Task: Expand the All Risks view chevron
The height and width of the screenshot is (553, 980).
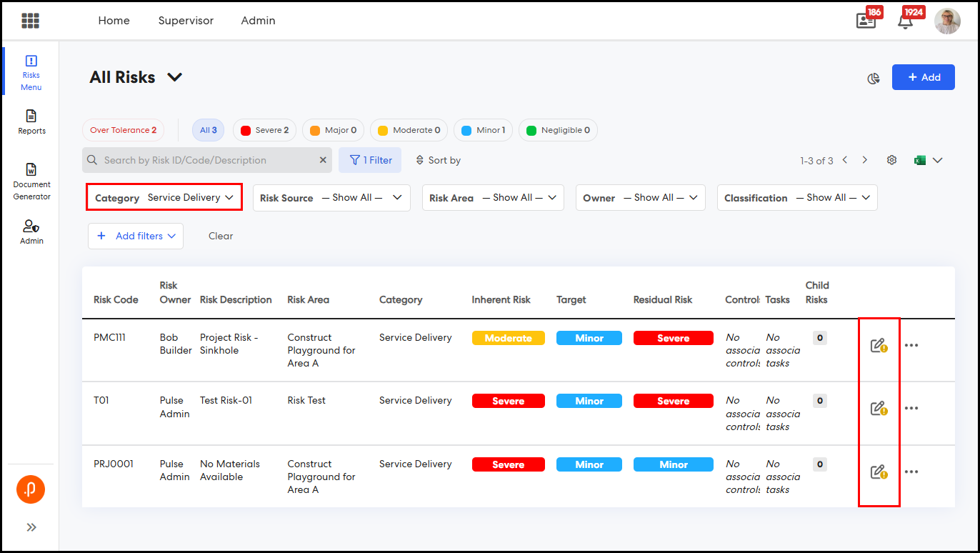Action: click(x=175, y=77)
